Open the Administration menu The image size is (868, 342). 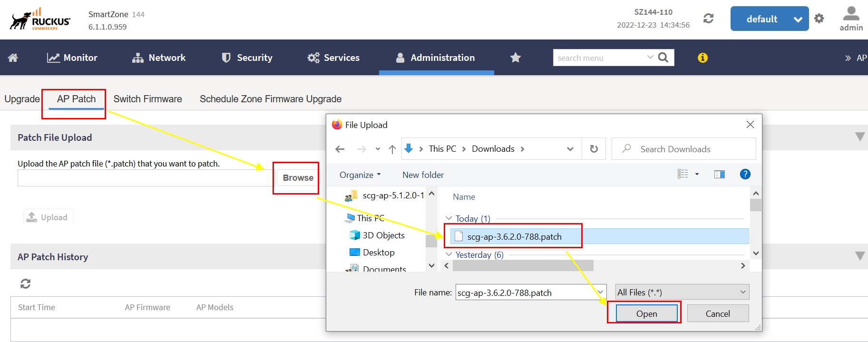[436, 58]
